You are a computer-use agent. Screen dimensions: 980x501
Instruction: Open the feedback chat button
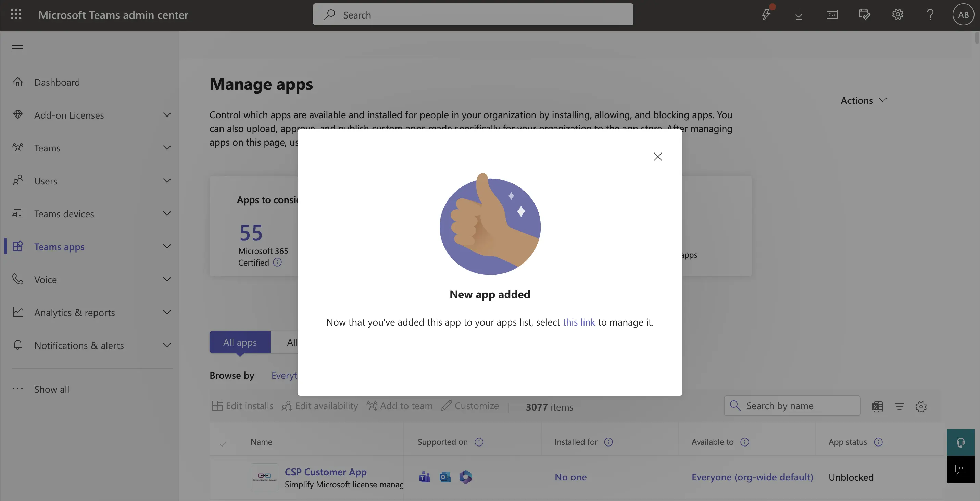pos(960,469)
